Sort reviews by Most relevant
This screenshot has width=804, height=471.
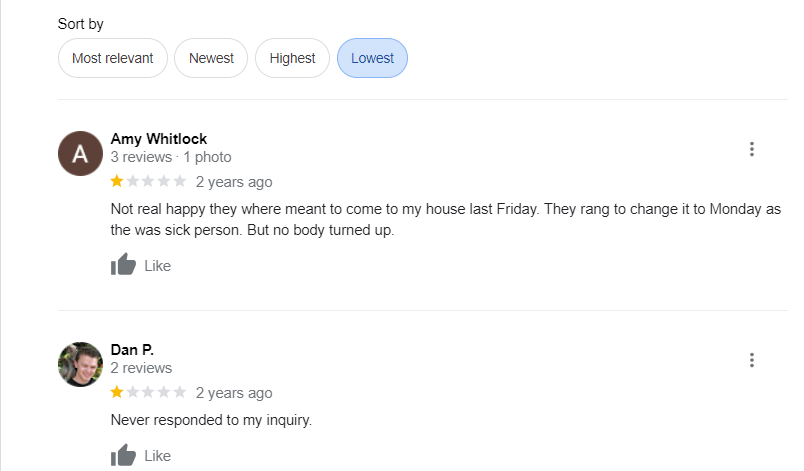[x=113, y=58]
